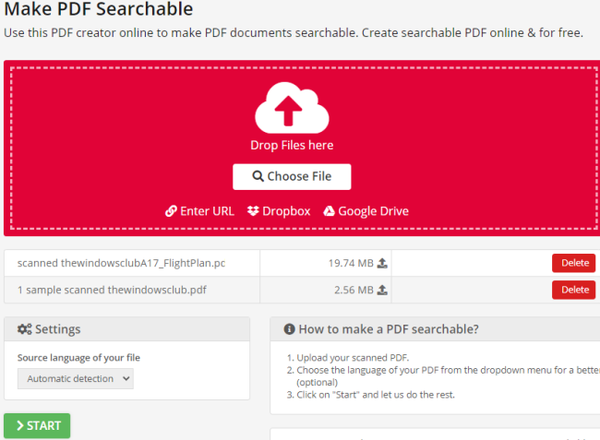Click upload icon next to 19.74 MB
The image size is (600, 440).
click(x=382, y=263)
